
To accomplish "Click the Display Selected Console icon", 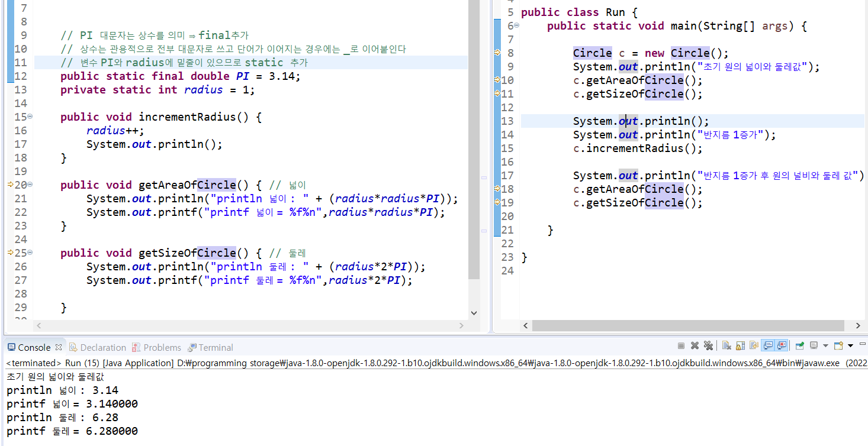I will pos(814,346).
